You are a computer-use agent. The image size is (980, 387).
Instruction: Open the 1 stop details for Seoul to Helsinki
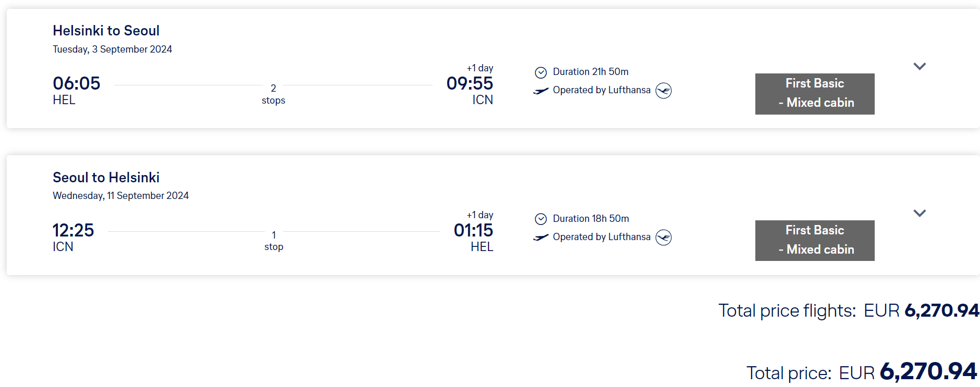(274, 241)
